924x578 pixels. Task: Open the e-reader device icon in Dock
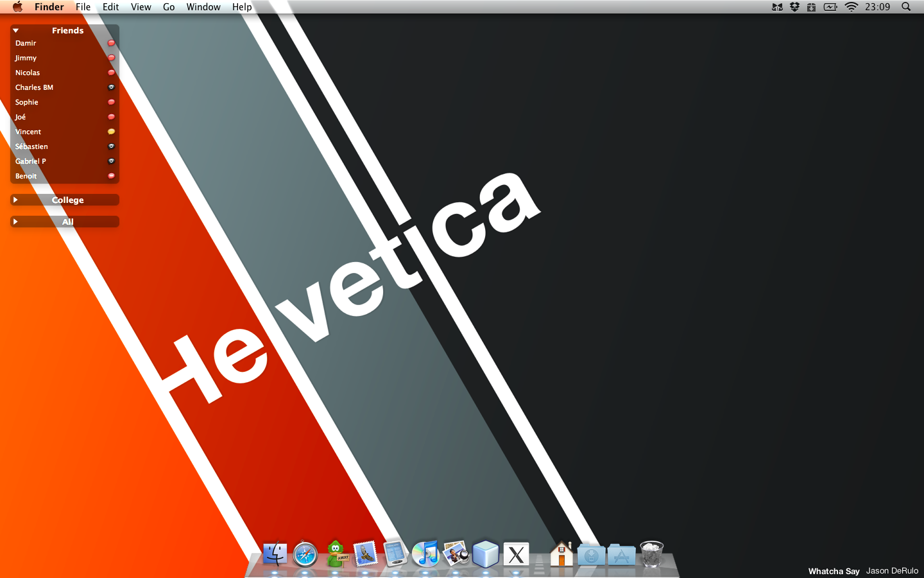tap(396, 554)
